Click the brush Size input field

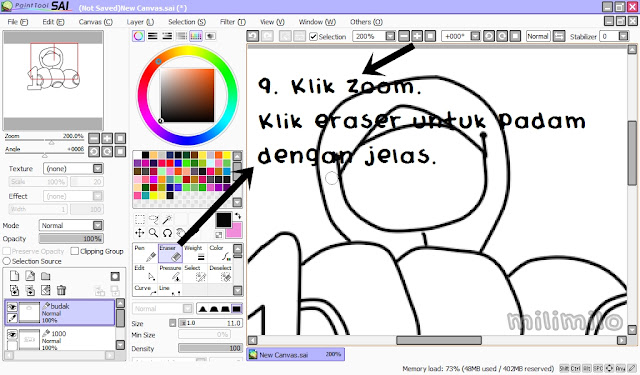(210, 323)
